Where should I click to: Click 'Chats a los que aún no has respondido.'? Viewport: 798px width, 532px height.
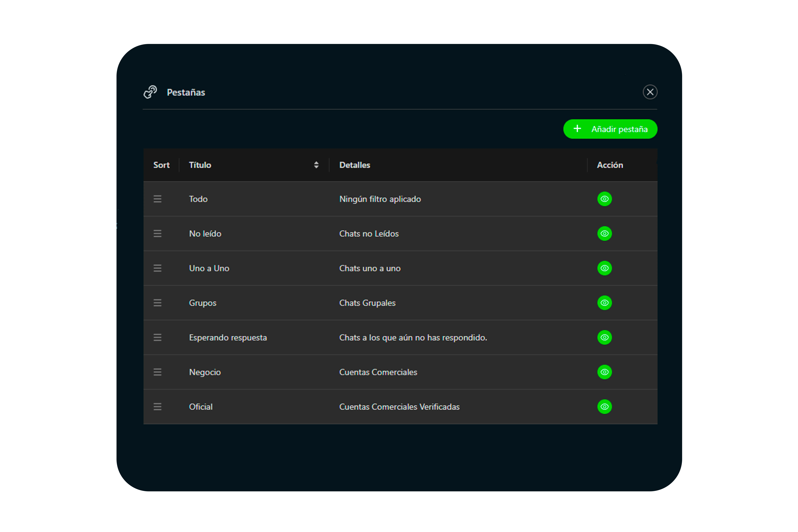(x=413, y=338)
